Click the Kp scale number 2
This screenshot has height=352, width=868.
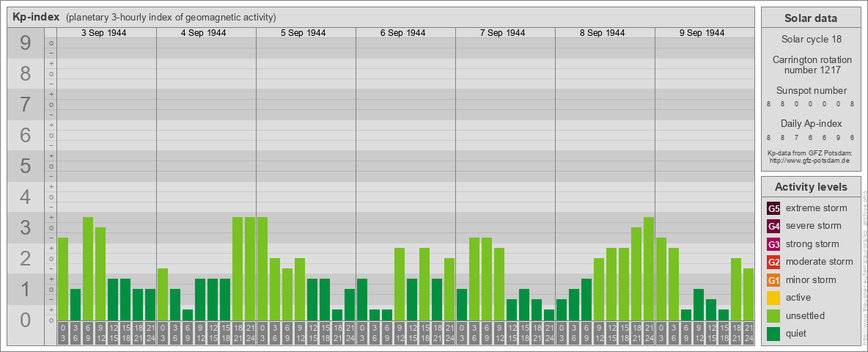tap(25, 258)
